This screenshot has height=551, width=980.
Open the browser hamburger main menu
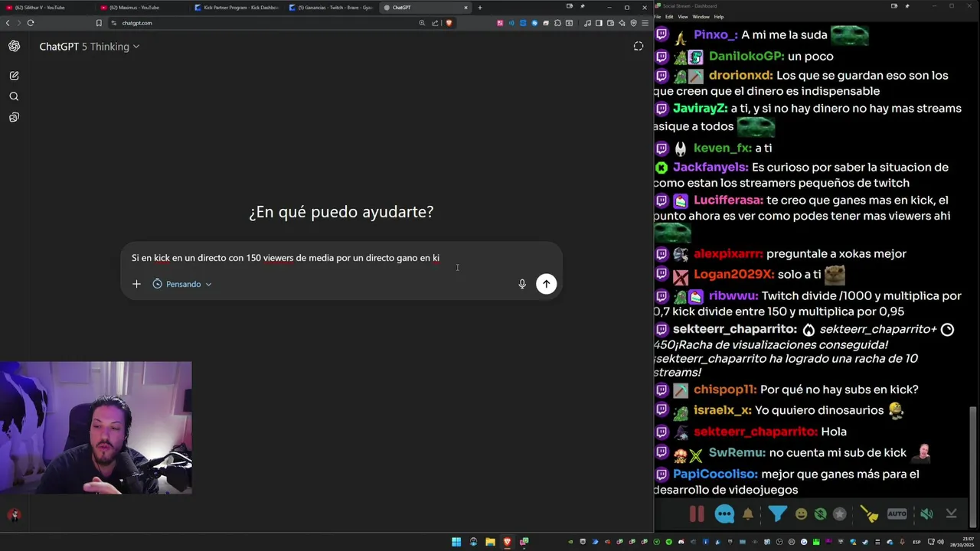(x=645, y=23)
